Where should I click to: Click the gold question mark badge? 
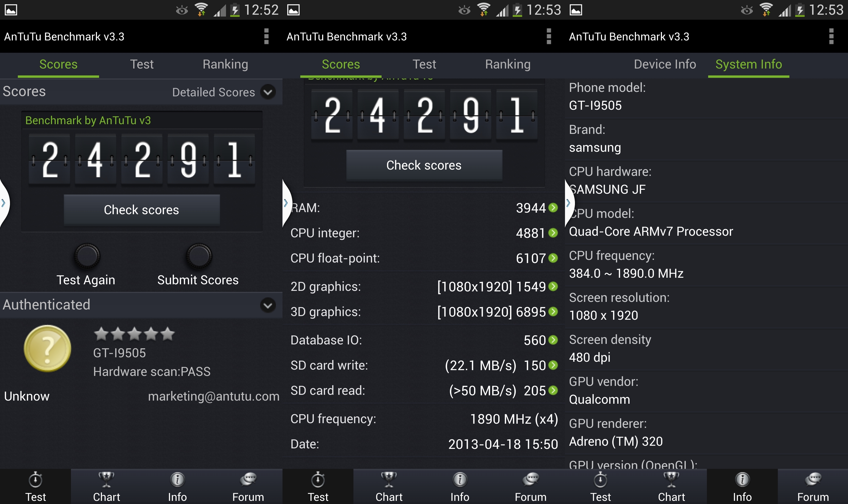click(47, 348)
